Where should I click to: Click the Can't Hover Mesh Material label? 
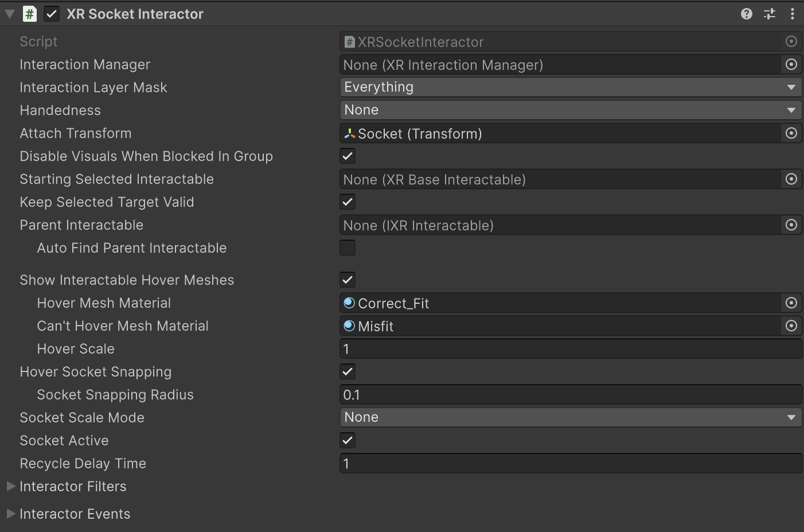(123, 326)
